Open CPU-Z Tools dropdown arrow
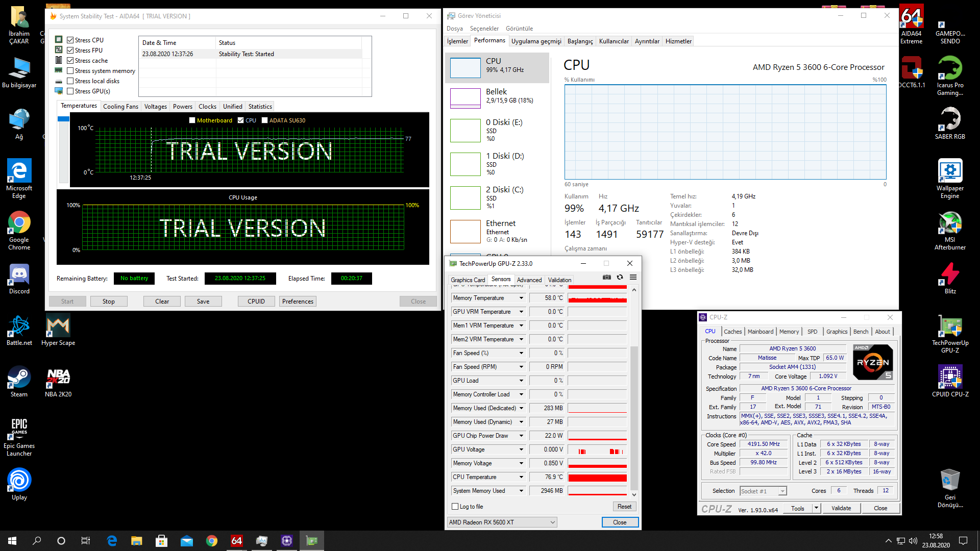This screenshot has width=980, height=551. (816, 508)
